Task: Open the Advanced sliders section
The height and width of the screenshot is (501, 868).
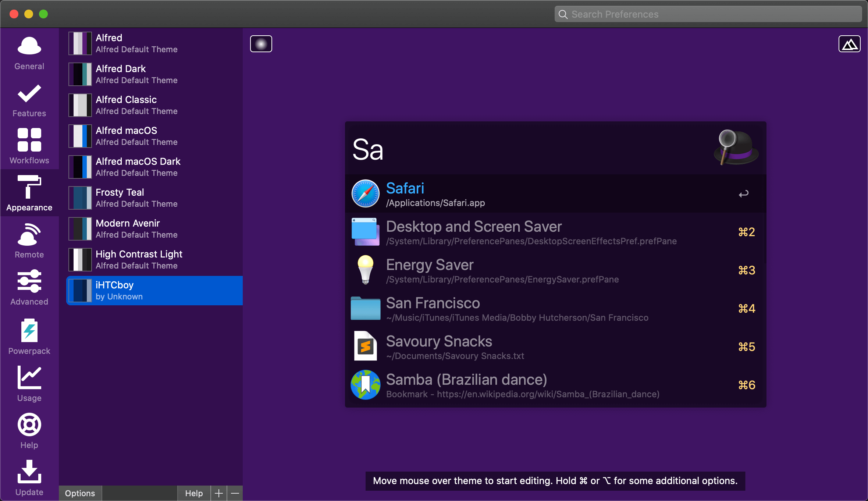Action: [x=29, y=287]
